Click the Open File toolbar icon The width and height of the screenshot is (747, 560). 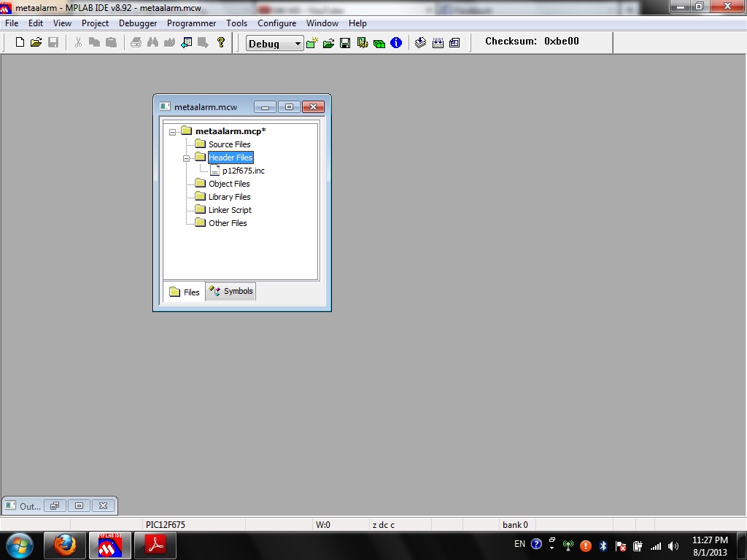click(36, 42)
